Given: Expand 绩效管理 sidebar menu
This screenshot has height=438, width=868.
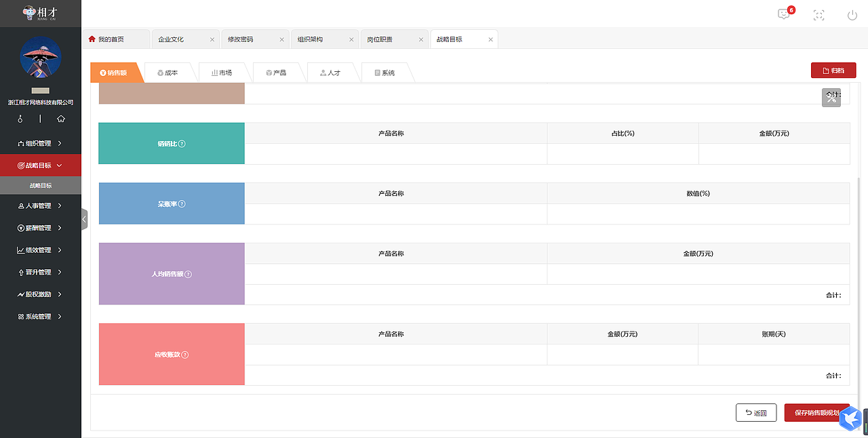Looking at the screenshot, I should (x=41, y=250).
